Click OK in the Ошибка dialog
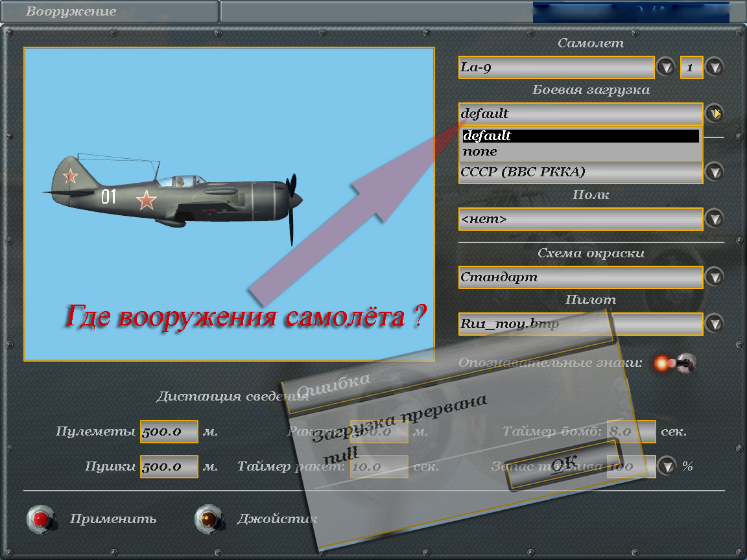The image size is (747, 560). pos(565,464)
